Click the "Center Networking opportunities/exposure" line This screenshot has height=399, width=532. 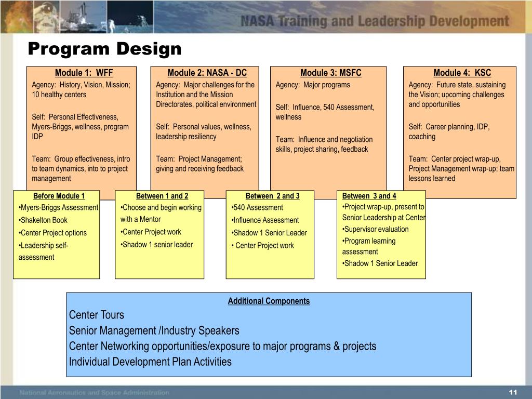pos(222,346)
